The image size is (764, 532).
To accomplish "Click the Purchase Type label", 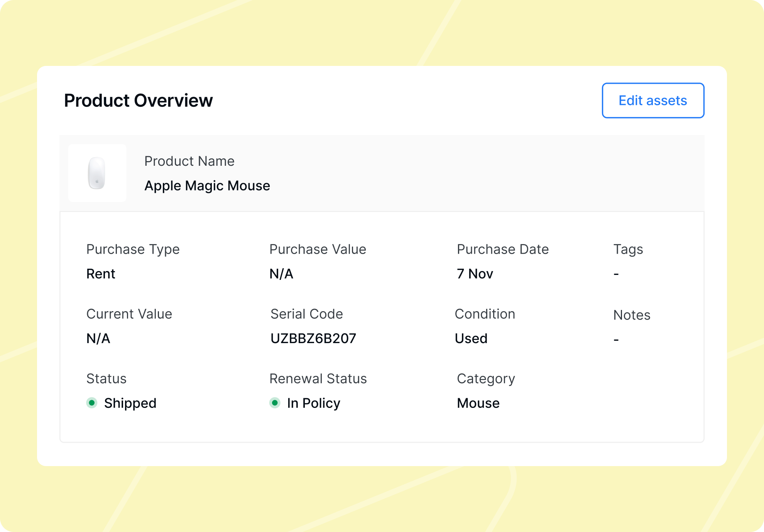I will (x=133, y=249).
